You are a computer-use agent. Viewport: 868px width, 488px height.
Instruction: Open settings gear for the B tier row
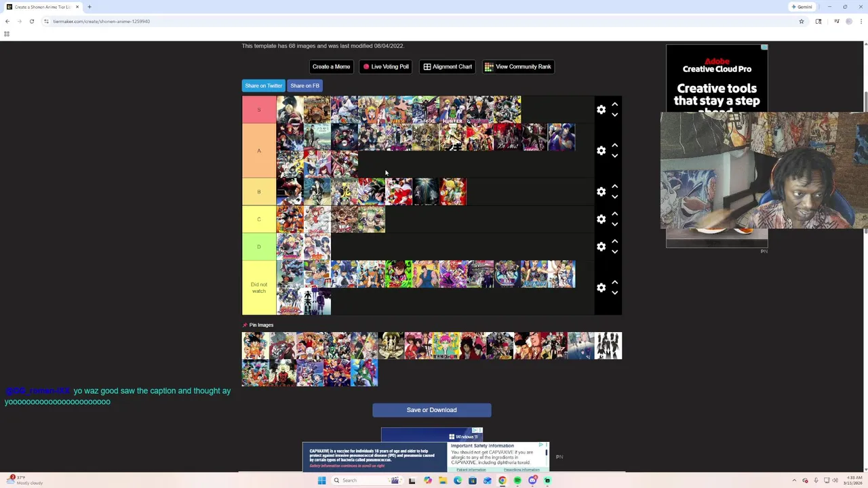(601, 192)
